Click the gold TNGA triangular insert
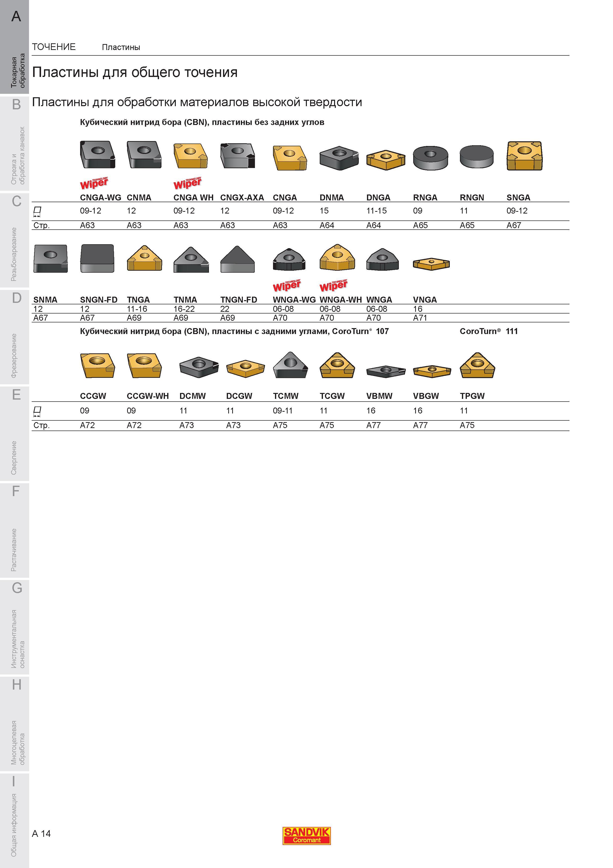This screenshot has width=613, height=868. click(145, 258)
